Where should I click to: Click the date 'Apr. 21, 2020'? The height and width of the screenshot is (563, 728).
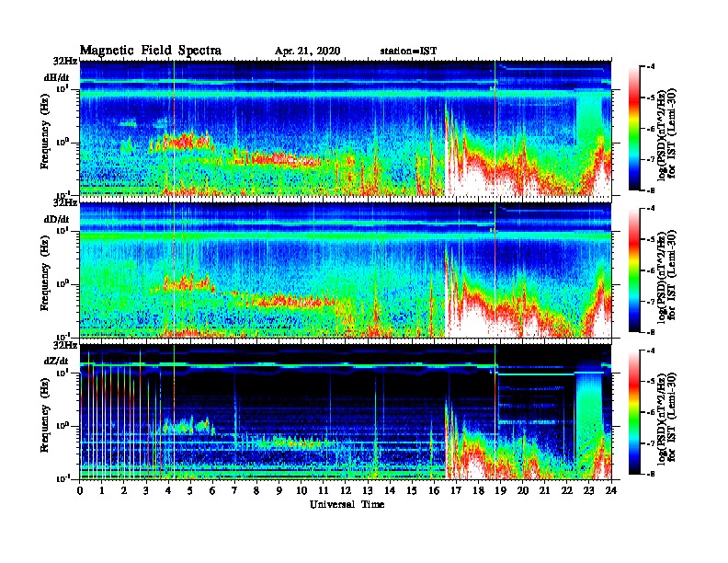[307, 52]
